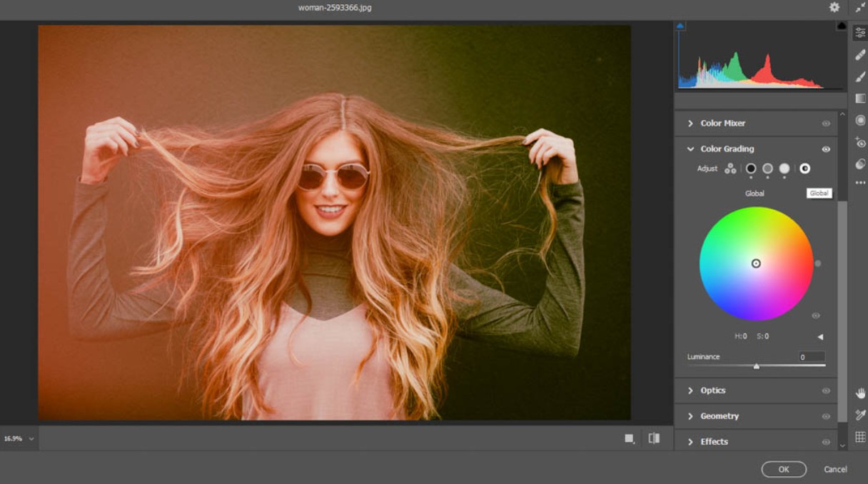
Task: Select the Midtones adjust circle
Action: [767, 168]
